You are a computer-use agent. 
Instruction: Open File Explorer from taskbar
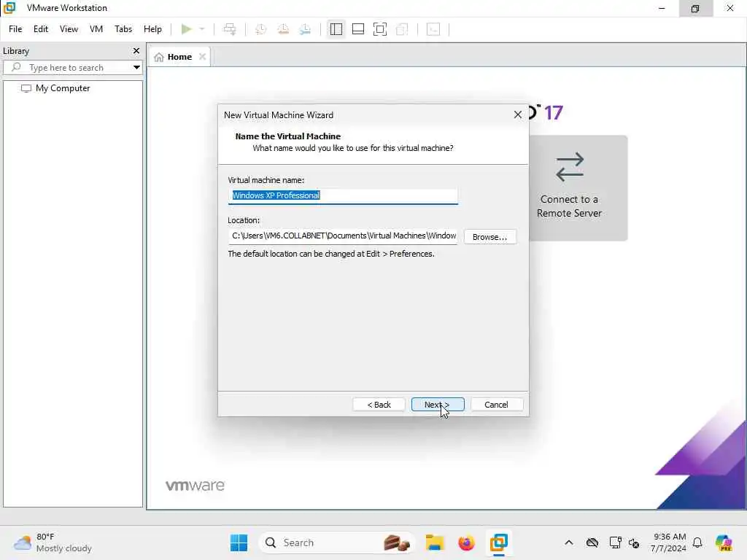435,542
